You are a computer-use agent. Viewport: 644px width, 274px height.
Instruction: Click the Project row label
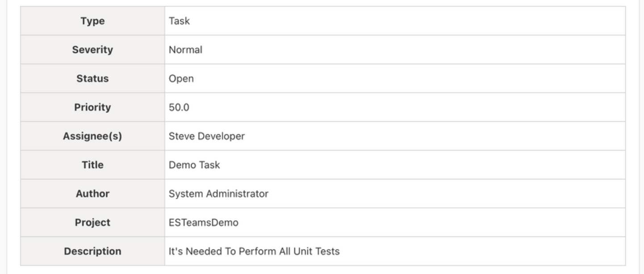[x=92, y=222]
